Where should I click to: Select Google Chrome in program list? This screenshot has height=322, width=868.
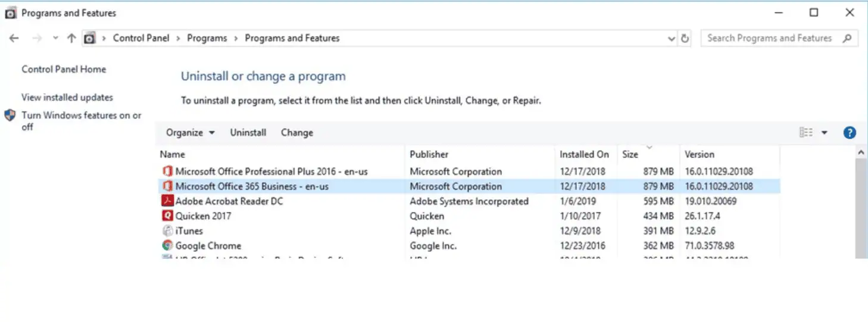(x=469, y=246)
